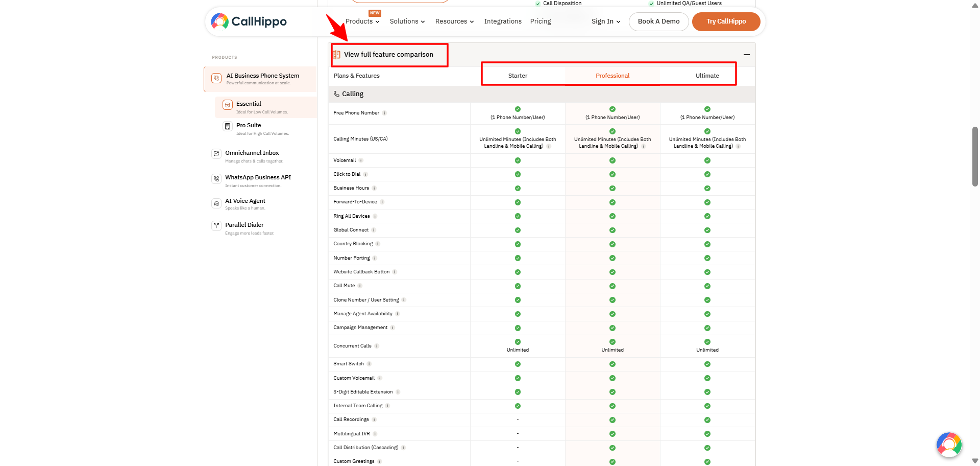The height and width of the screenshot is (466, 980).
Task: Expand the Solutions dropdown menu
Action: tap(407, 21)
